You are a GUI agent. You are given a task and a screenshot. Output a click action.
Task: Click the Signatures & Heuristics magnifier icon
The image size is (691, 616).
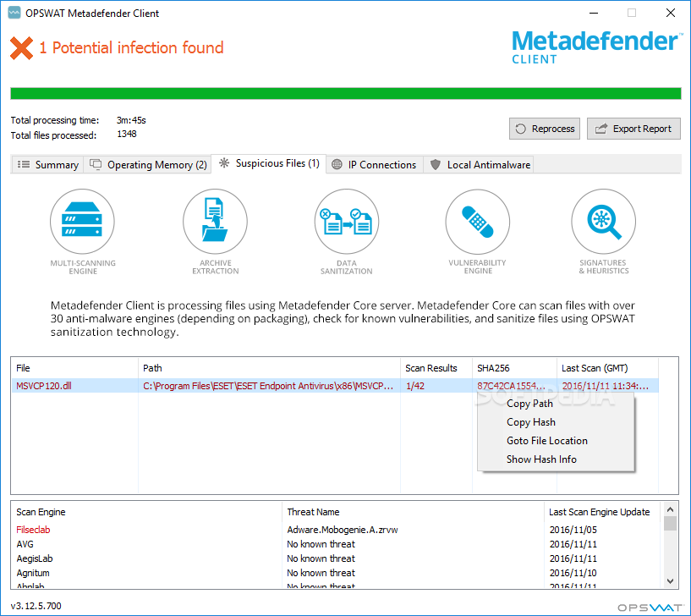pyautogui.click(x=603, y=222)
